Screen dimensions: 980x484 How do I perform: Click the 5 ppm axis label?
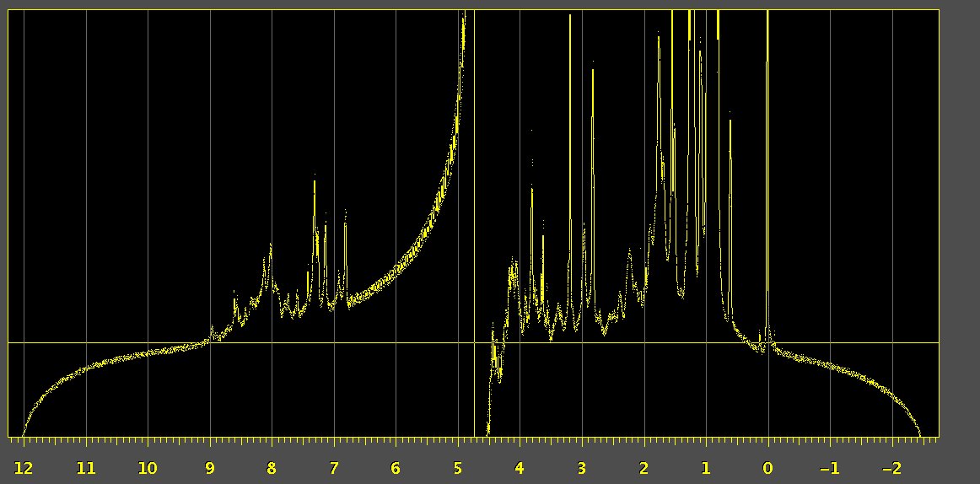tap(458, 469)
